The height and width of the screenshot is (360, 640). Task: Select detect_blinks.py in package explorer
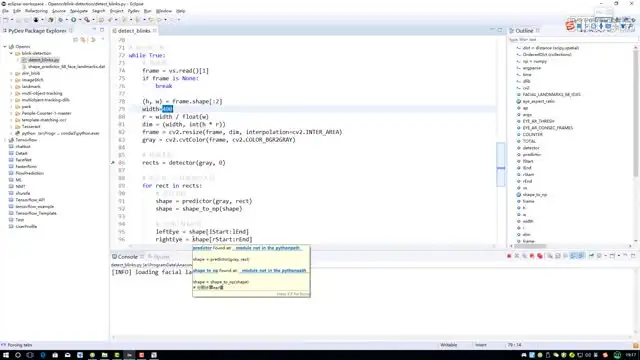44,60
